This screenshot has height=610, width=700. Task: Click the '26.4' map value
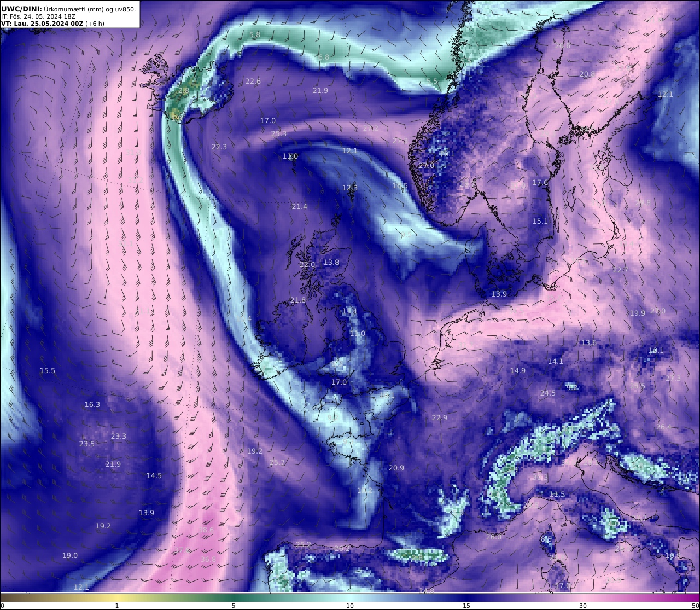(x=664, y=427)
